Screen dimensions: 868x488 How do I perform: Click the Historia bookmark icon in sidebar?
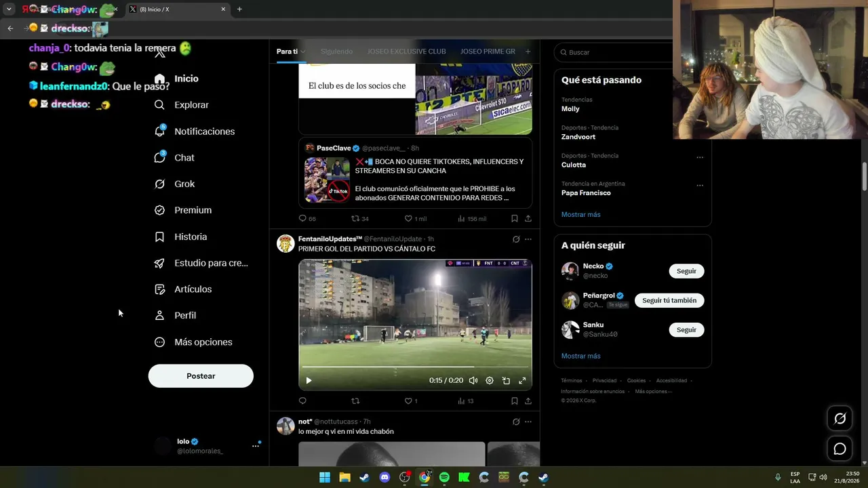tap(159, 237)
